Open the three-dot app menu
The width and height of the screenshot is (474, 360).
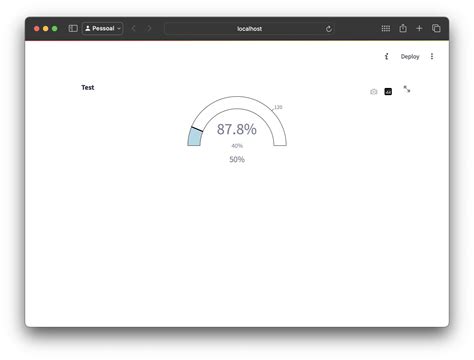[432, 56]
